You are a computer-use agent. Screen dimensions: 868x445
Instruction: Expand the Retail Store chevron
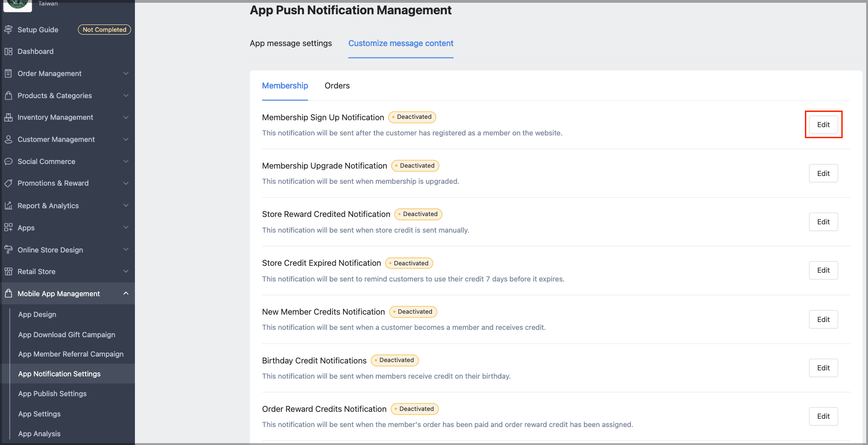coord(126,271)
